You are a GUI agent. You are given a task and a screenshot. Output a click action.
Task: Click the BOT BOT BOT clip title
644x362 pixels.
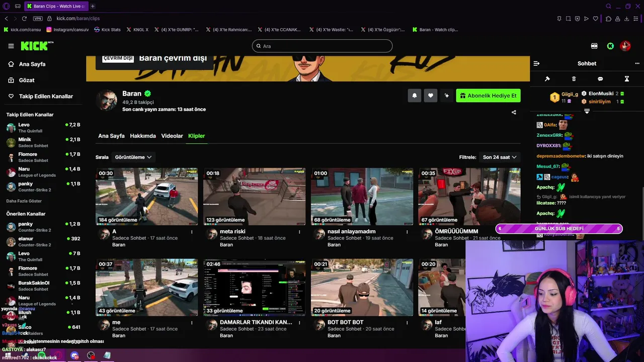coord(345,322)
